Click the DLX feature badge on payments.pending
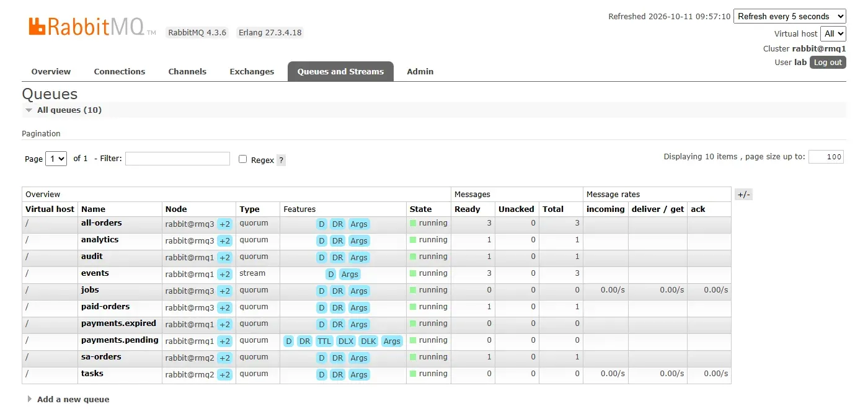This screenshot has height=409, width=868. tap(345, 341)
